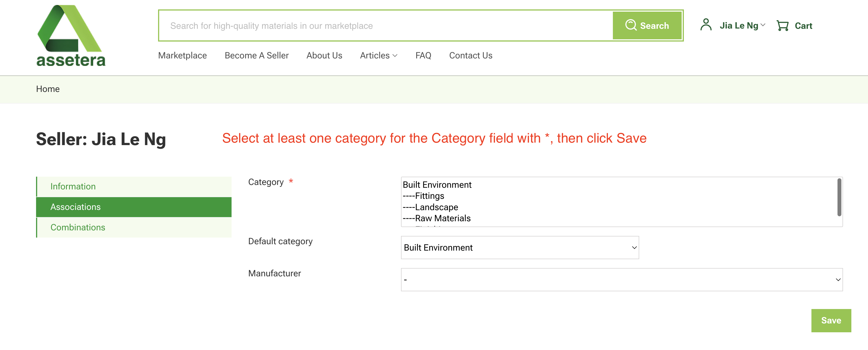Go to Become A Seller page
The image size is (868, 350).
257,56
